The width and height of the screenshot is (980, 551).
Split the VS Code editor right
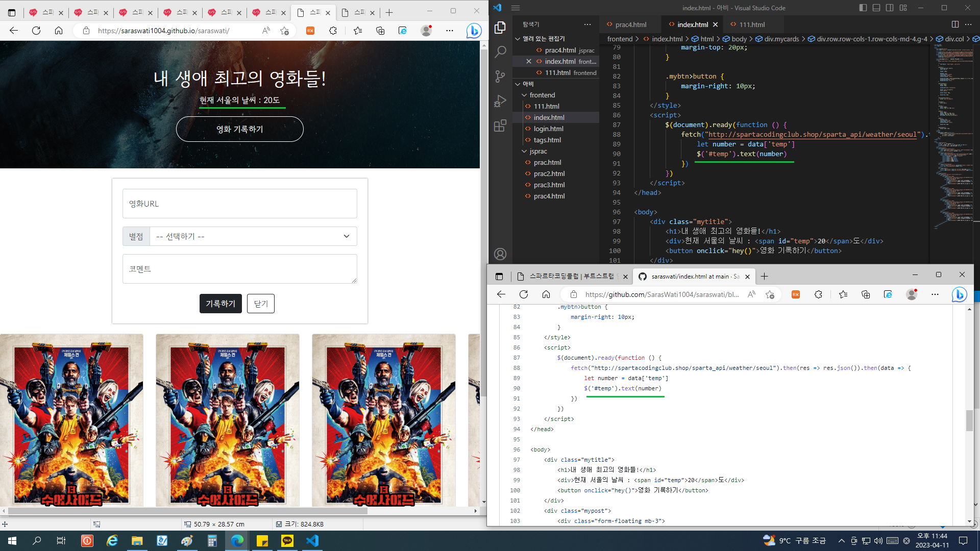tap(955, 24)
